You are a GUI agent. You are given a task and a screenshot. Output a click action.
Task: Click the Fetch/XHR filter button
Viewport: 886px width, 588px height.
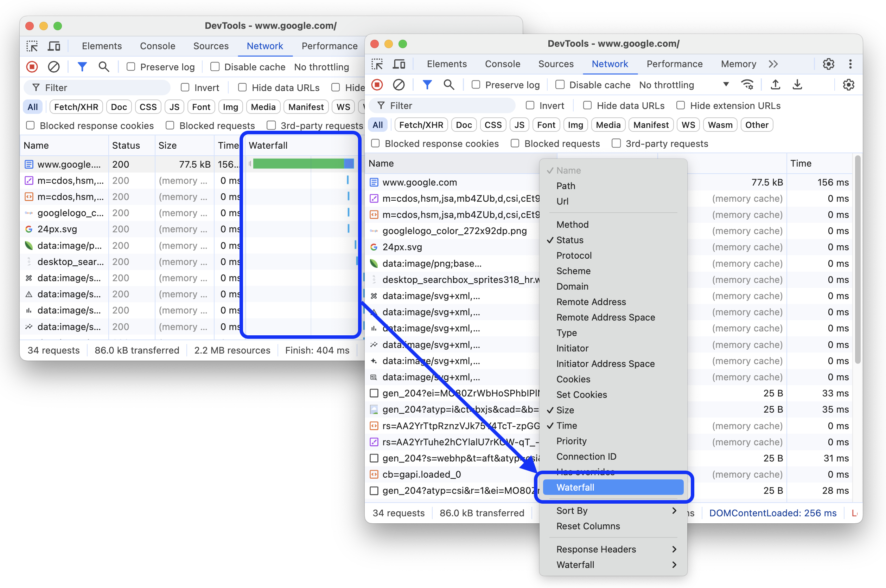[419, 125]
